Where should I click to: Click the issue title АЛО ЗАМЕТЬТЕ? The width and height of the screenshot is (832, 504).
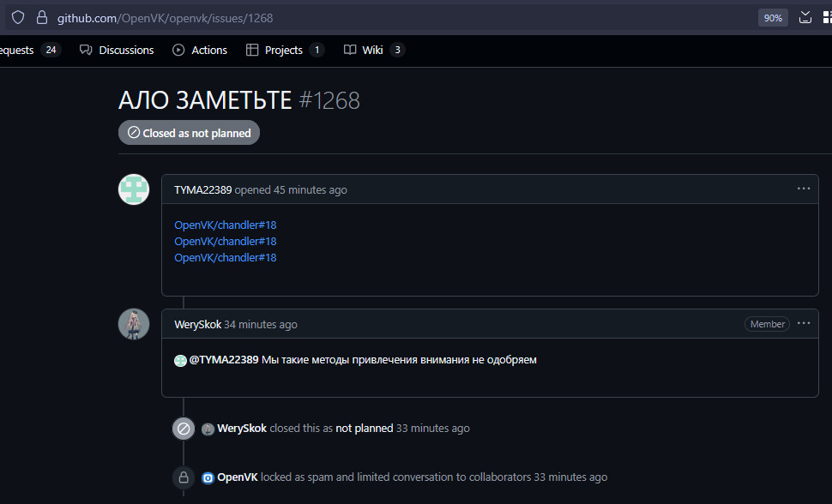(205, 100)
